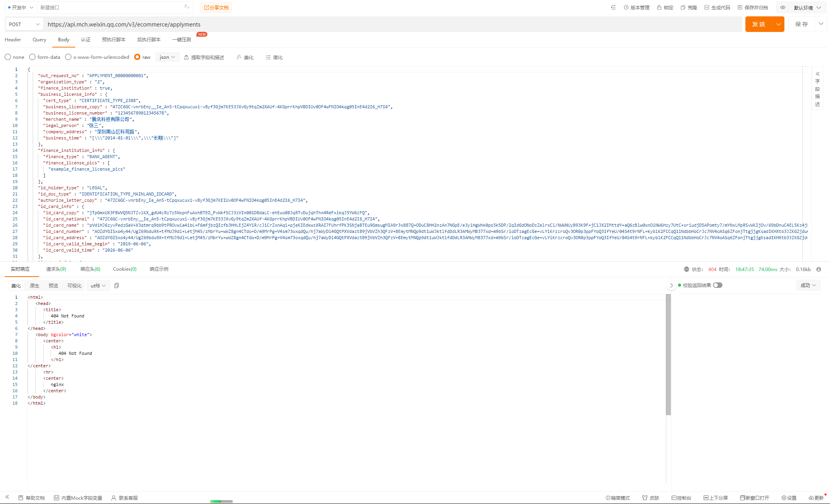Select the none body type radio
830x504 pixels.
(8, 57)
